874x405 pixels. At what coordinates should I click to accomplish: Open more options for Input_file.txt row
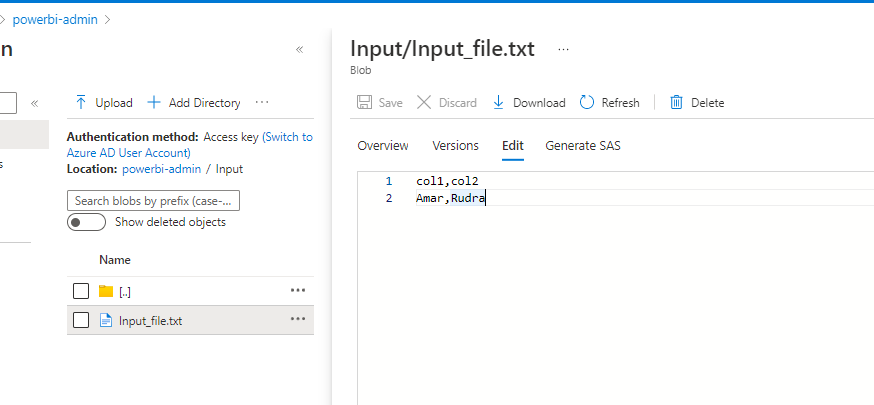tap(297, 320)
